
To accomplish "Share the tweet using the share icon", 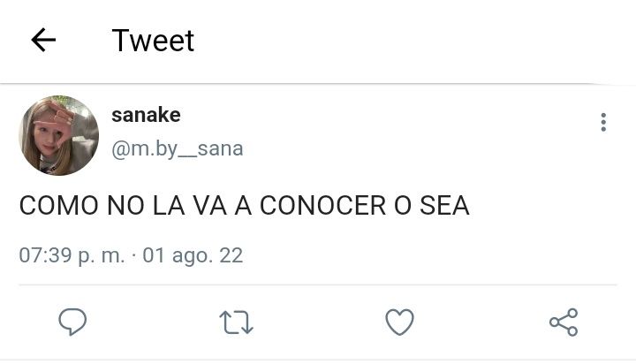I will tap(564, 322).
